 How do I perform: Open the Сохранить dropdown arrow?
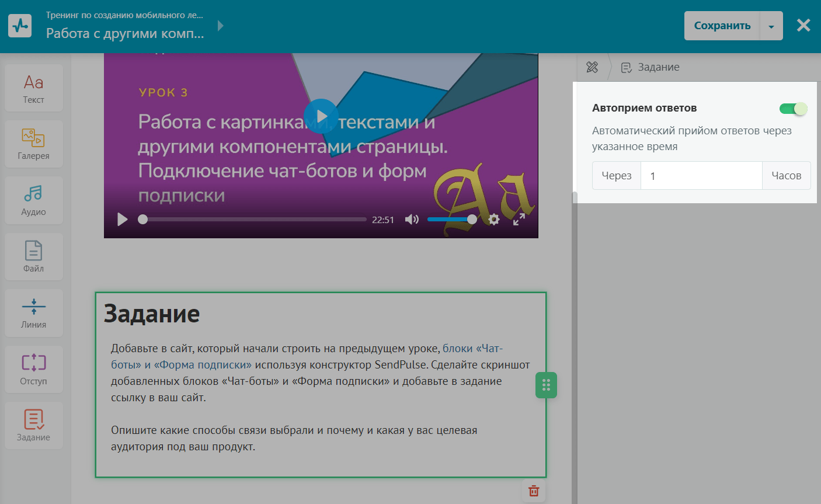(771, 26)
